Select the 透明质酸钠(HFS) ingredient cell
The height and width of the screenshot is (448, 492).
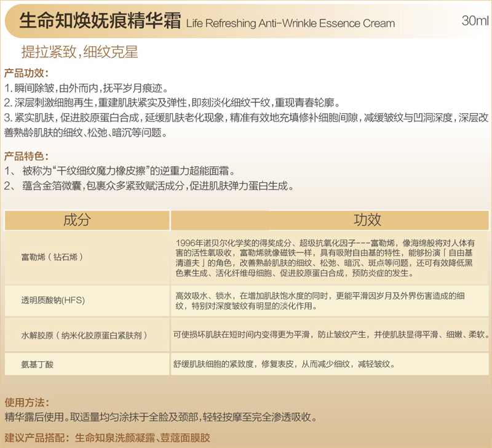coord(53,300)
